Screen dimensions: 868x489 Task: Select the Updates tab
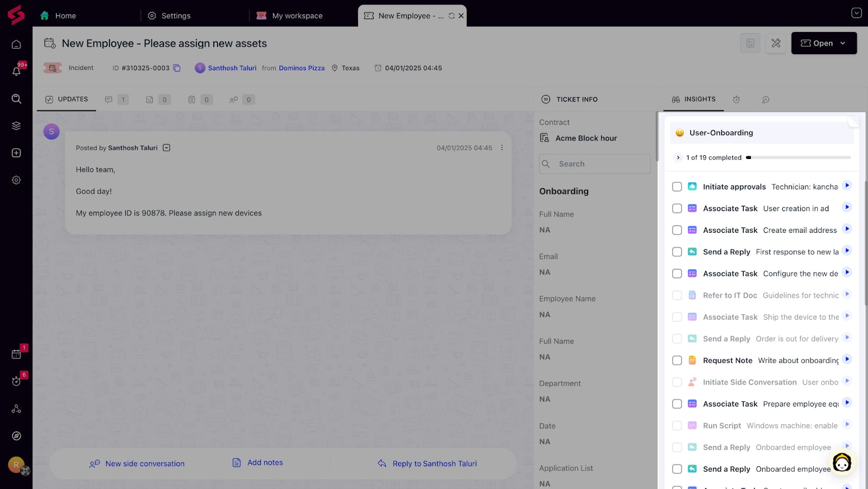tap(67, 99)
